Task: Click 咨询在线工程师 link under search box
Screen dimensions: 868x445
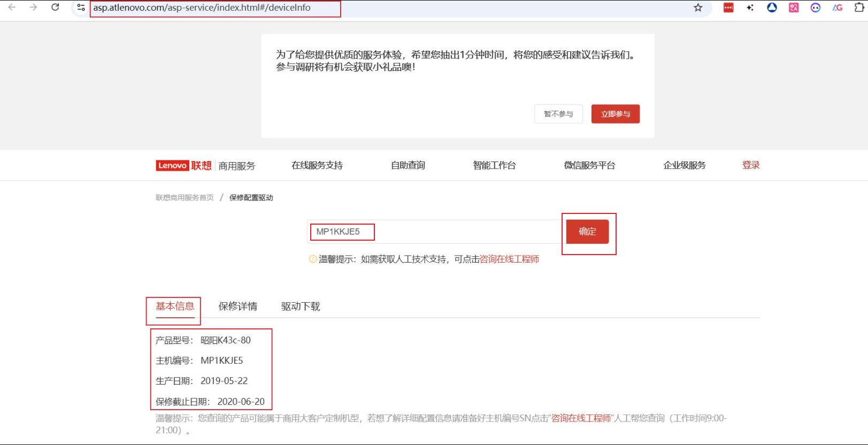Action: point(509,259)
